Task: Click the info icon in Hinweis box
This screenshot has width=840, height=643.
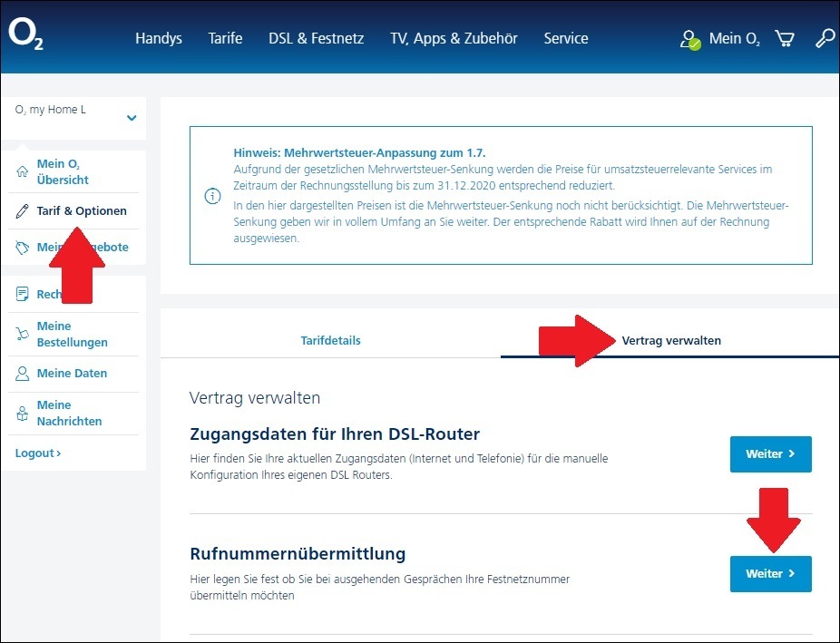Action: pyautogui.click(x=212, y=196)
